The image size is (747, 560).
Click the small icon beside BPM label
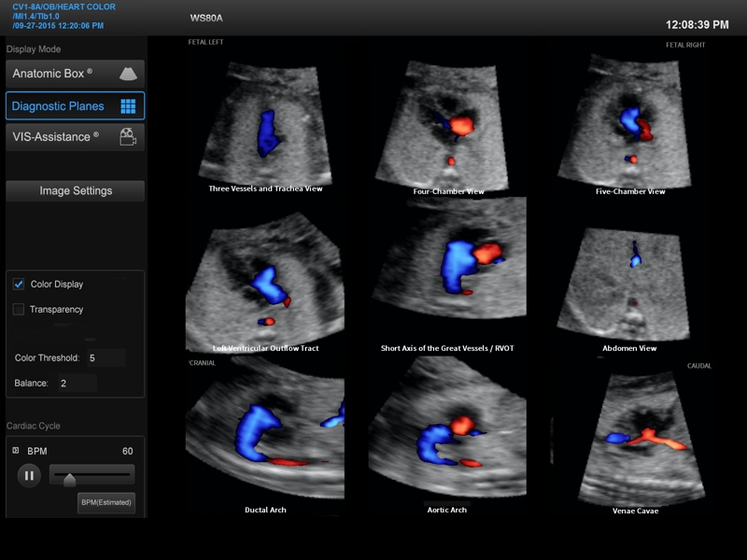click(x=15, y=451)
